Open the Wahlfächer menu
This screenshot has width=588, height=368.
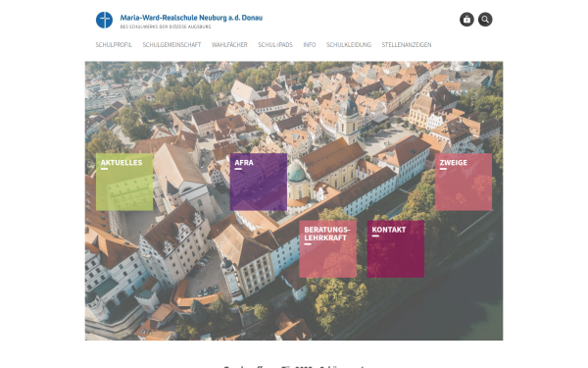(229, 45)
